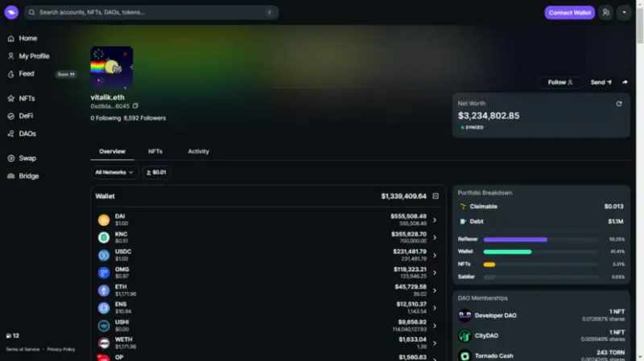Open the All Networks dropdown
Image resolution: width=644 pixels, height=361 pixels.
[x=114, y=172]
